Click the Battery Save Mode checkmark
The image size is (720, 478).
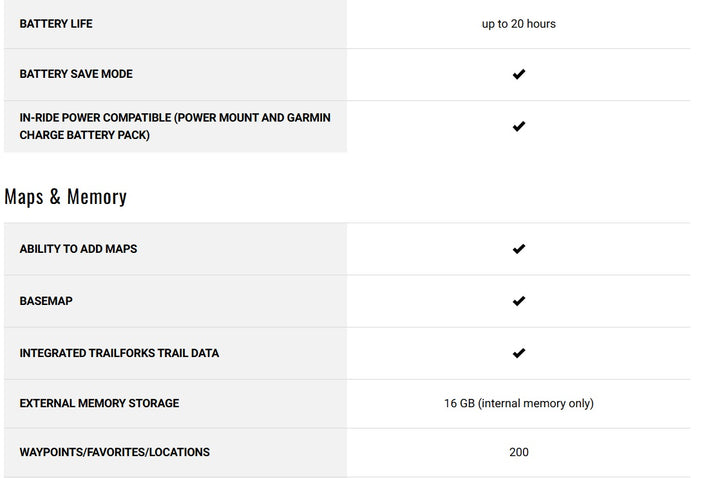(518, 74)
